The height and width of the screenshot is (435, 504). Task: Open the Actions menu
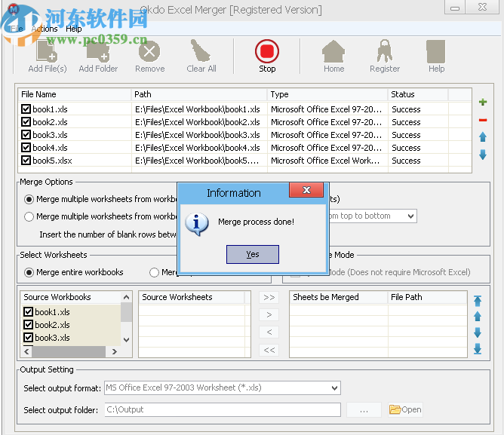[45, 29]
